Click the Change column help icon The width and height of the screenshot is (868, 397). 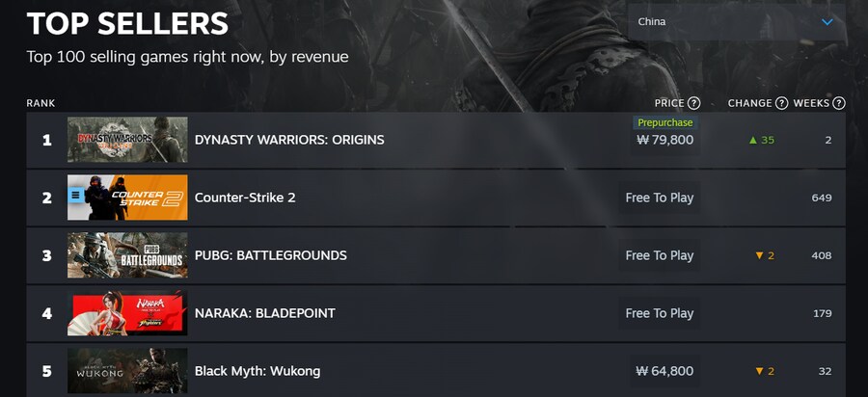[781, 103]
